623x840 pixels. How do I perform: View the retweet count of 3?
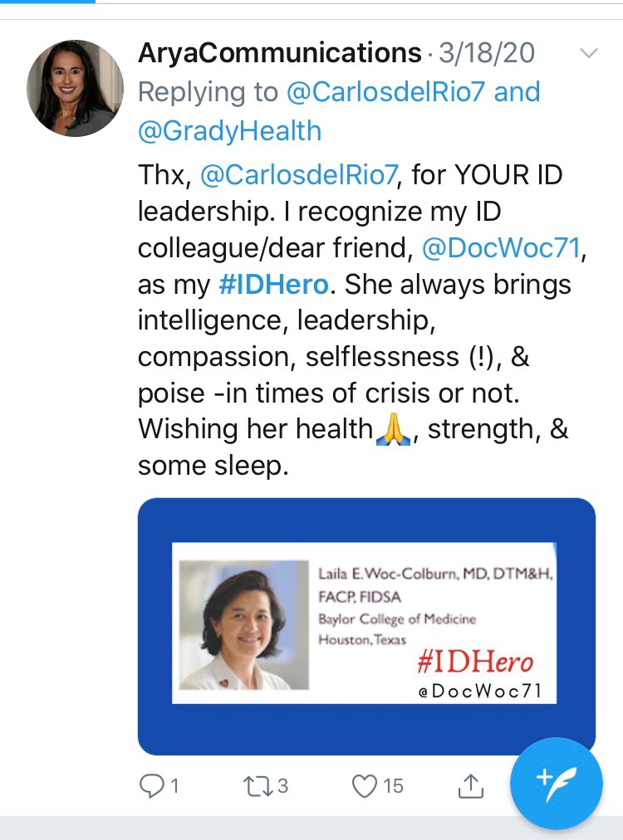pyautogui.click(x=282, y=786)
